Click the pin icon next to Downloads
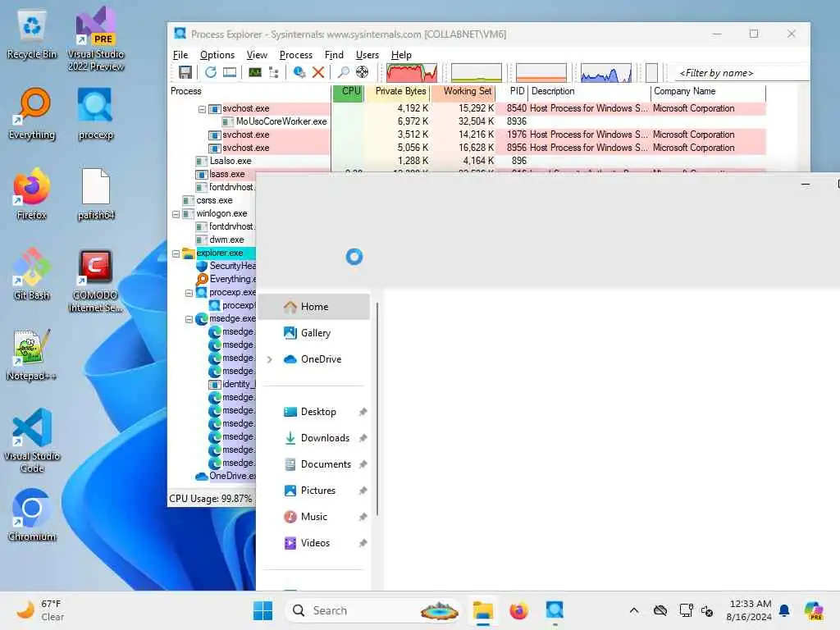The image size is (840, 630). pos(363,438)
